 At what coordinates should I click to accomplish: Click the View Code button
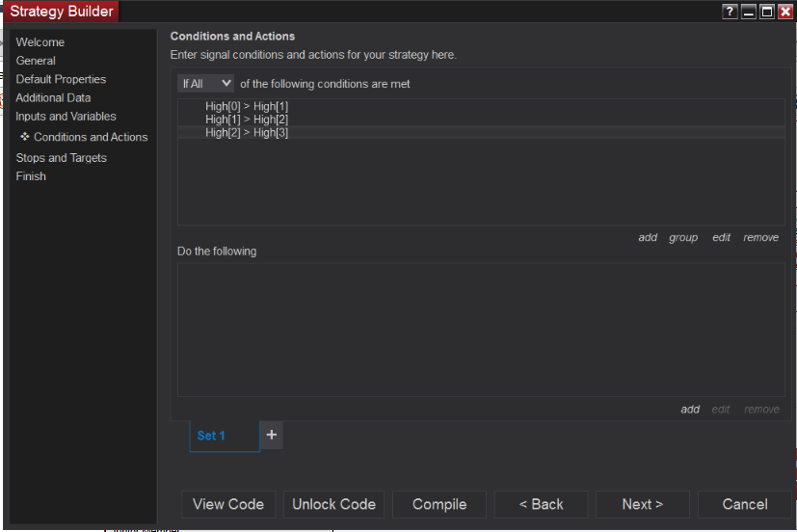pyautogui.click(x=228, y=504)
